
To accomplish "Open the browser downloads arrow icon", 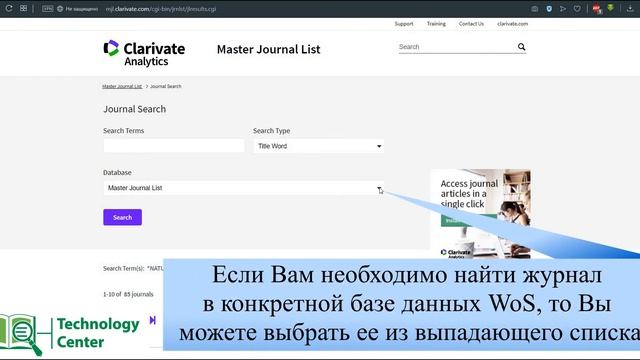I will 630,8.
